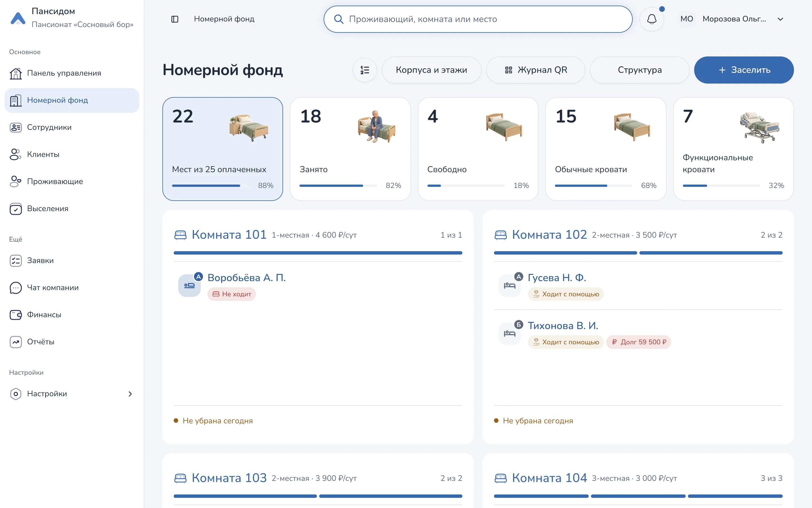This screenshot has width=812, height=508.
Task: Click the Комната 103 bed icon
Action: click(180, 478)
